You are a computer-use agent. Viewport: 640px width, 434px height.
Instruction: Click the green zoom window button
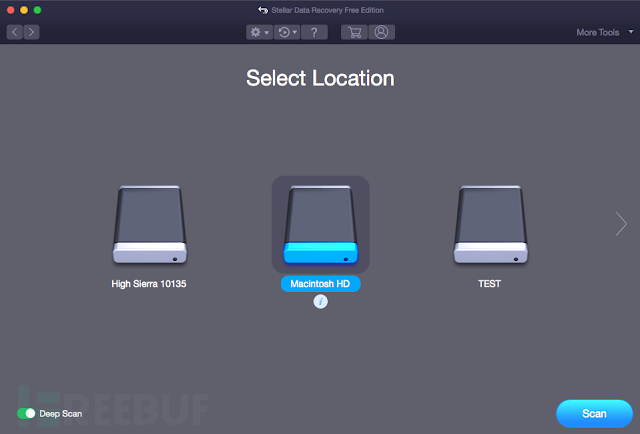(38, 10)
